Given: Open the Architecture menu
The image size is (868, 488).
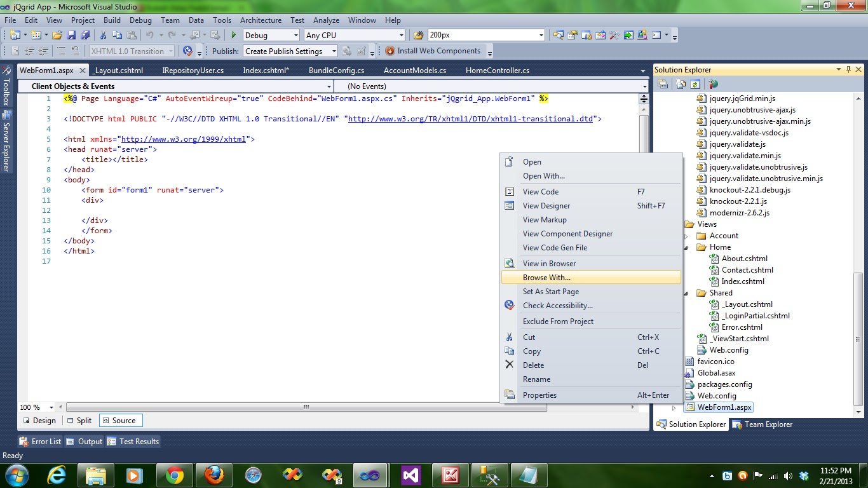Looking at the screenshot, I should click(x=261, y=20).
